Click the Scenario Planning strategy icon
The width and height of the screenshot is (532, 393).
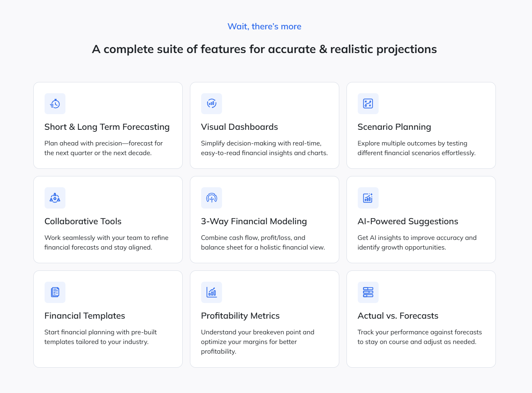[368, 104]
